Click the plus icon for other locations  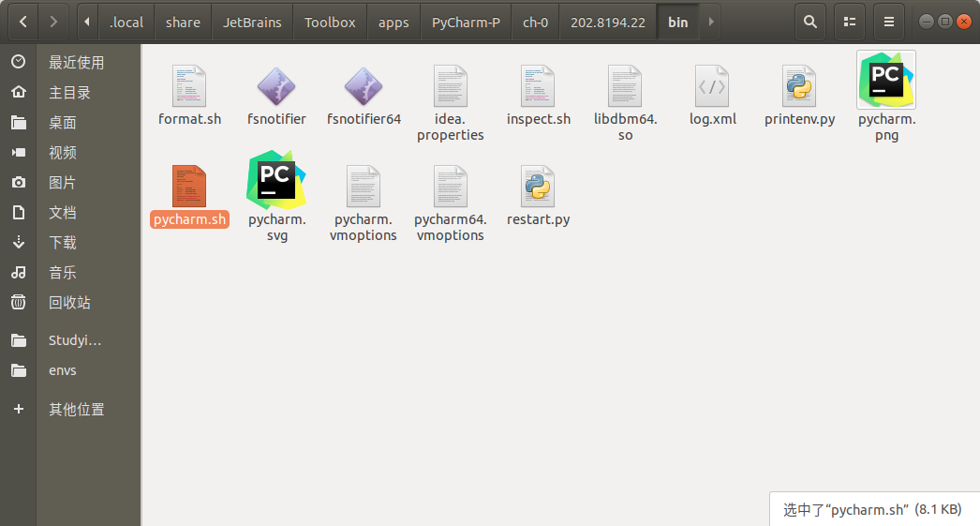(x=19, y=409)
